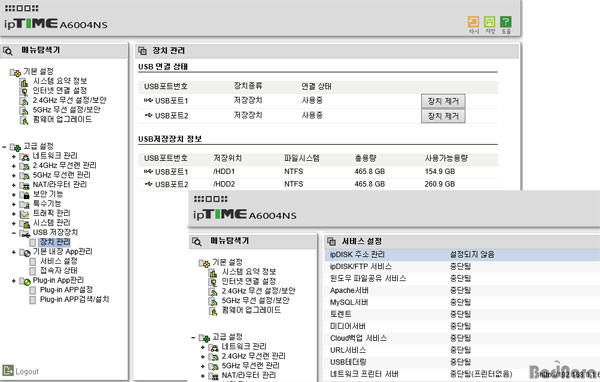Click the 시스템 요약 정보 icon in back window
Screen dimensions: 600x382
24,82
